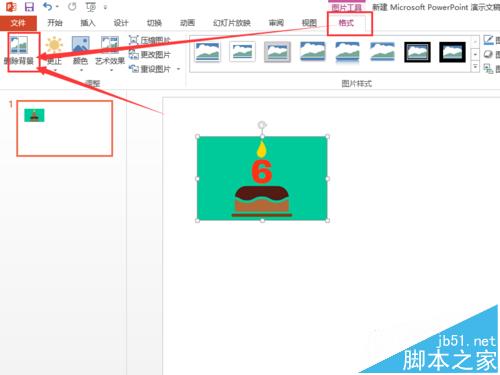500x375 pixels.
Task: Apply the fifth picture style with reflection
Action: (347, 52)
